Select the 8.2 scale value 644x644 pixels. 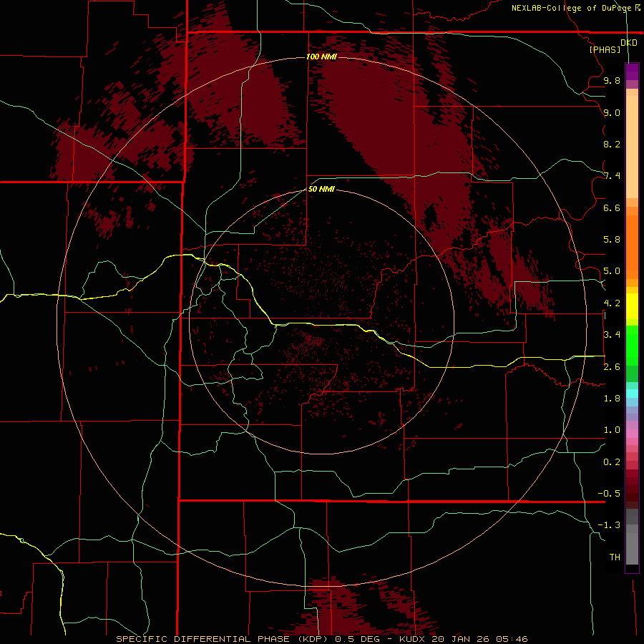[612, 144]
